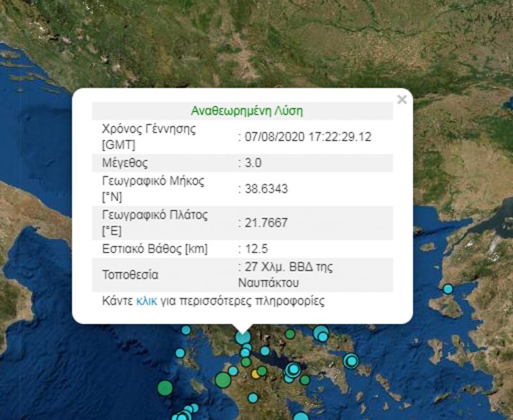Select the cyan marker in central Peloponnese
This screenshot has width=513, height=420.
253,398
